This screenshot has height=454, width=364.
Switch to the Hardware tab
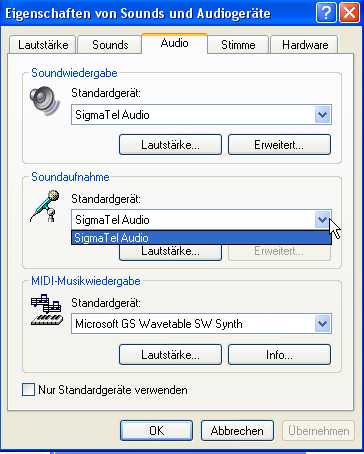point(305,45)
